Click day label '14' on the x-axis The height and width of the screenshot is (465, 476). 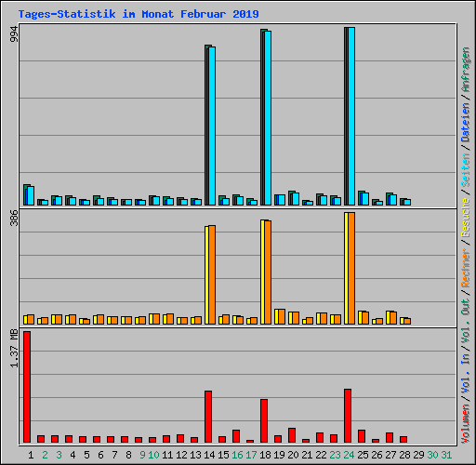pyautogui.click(x=209, y=455)
